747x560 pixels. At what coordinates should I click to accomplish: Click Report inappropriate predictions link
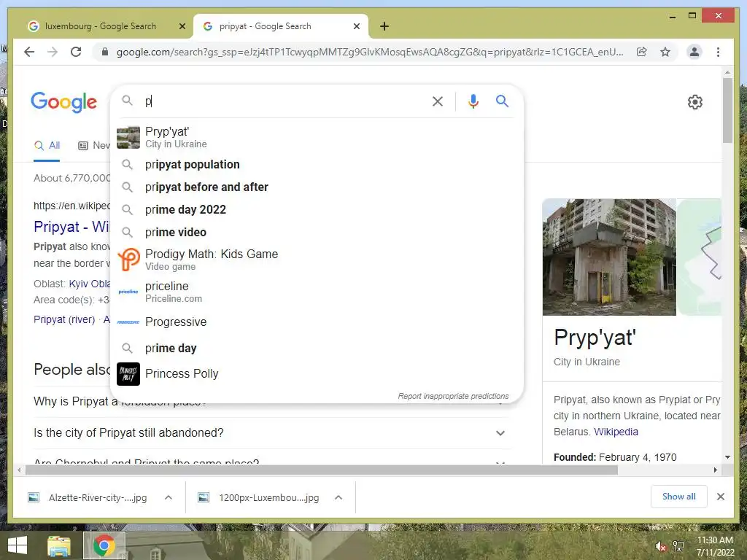(x=453, y=396)
